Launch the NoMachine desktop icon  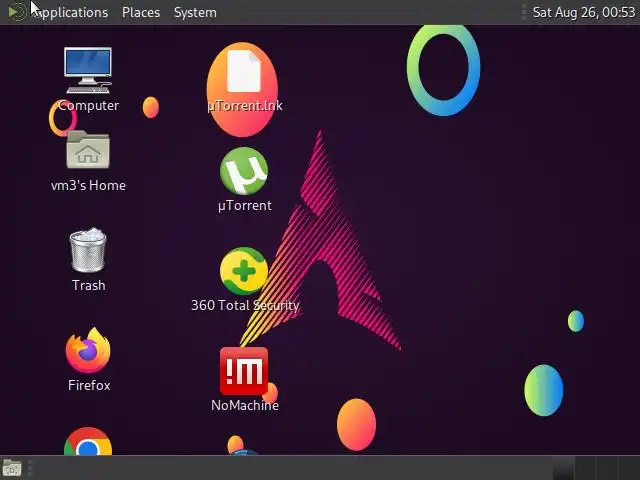244,371
